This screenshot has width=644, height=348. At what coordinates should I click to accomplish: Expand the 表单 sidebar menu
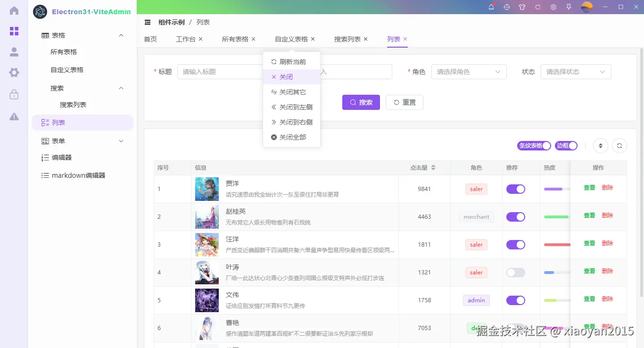click(83, 141)
